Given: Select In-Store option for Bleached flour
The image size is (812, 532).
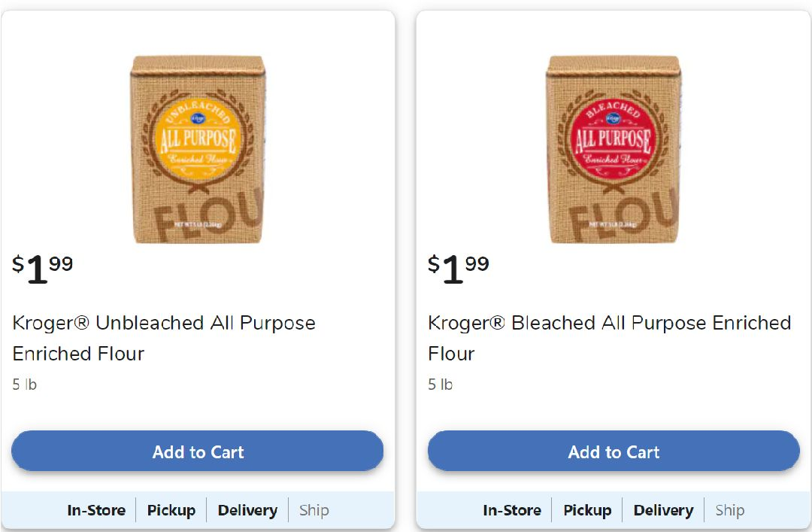Looking at the screenshot, I should click(x=512, y=510).
